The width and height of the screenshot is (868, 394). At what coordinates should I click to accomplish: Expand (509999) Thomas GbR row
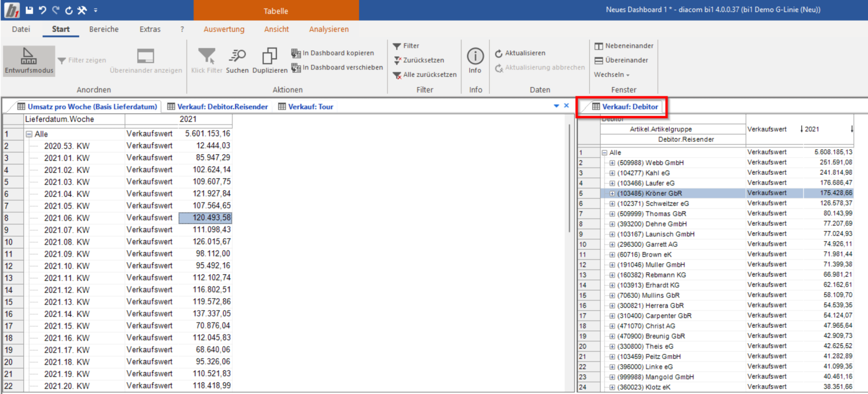point(612,214)
